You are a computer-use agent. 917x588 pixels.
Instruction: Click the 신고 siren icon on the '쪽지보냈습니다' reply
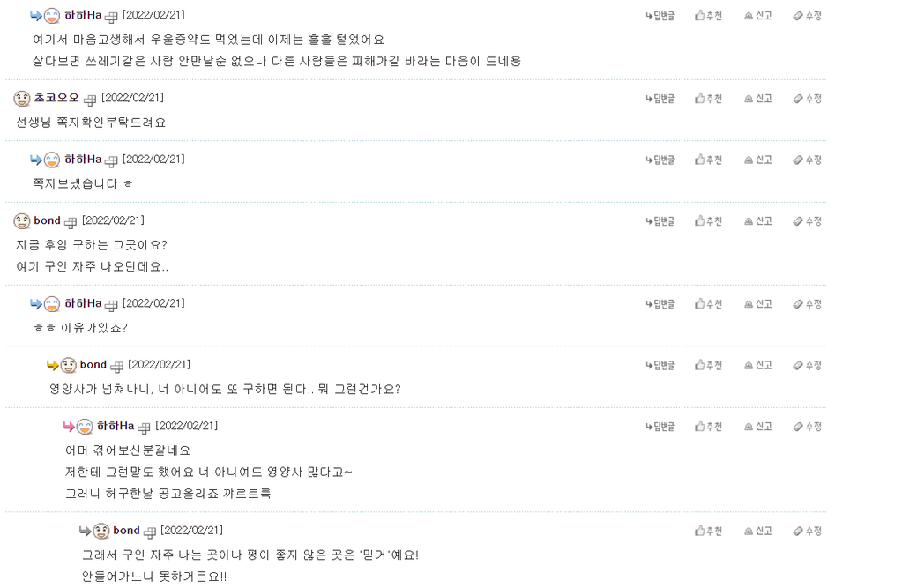[x=749, y=160]
